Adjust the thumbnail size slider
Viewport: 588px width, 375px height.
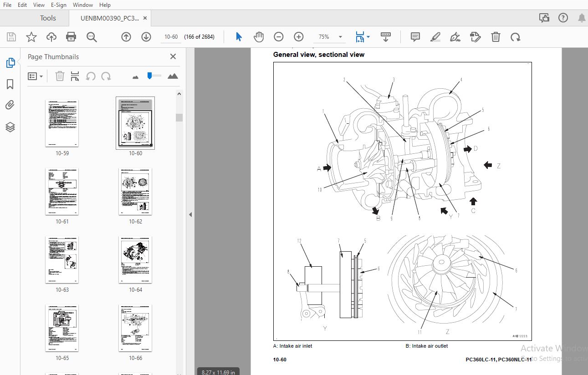(x=149, y=76)
